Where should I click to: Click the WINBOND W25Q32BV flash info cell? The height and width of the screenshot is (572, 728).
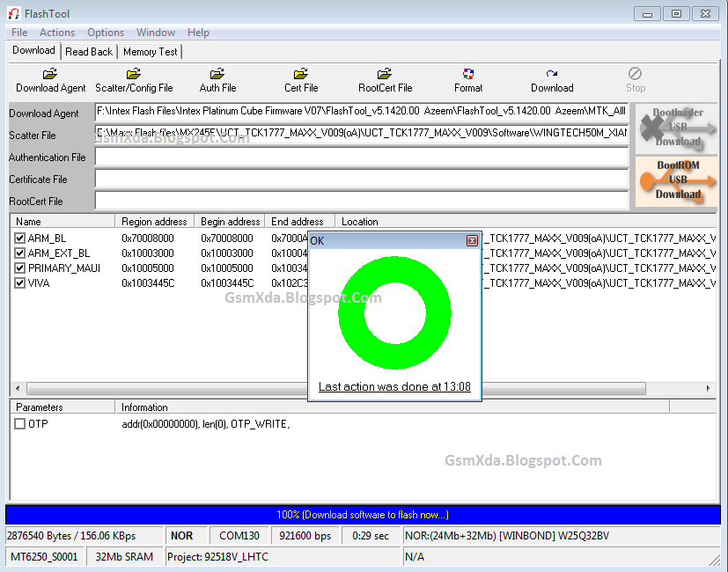point(562,536)
